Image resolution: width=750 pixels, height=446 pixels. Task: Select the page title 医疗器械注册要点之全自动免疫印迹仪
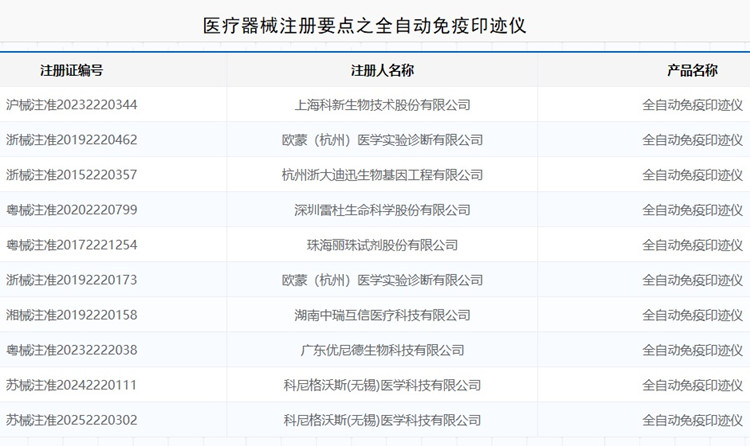coord(364,26)
